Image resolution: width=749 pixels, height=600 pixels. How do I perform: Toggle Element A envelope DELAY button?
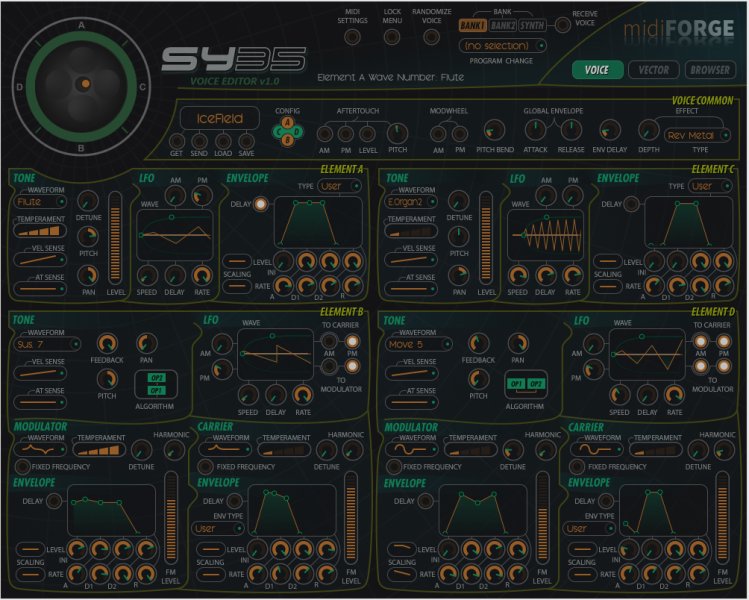(260, 204)
